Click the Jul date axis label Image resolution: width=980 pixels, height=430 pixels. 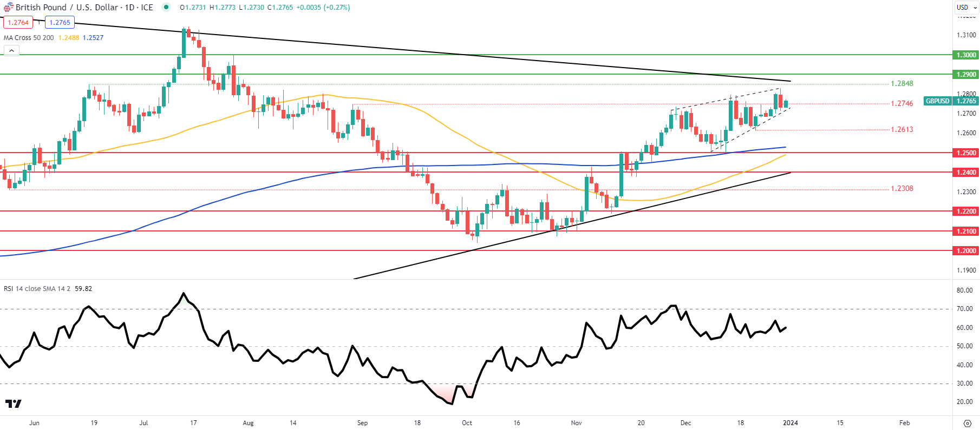143,422
